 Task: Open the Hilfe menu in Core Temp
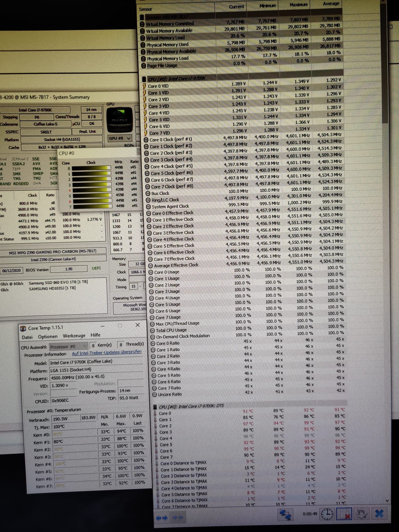click(x=95, y=335)
